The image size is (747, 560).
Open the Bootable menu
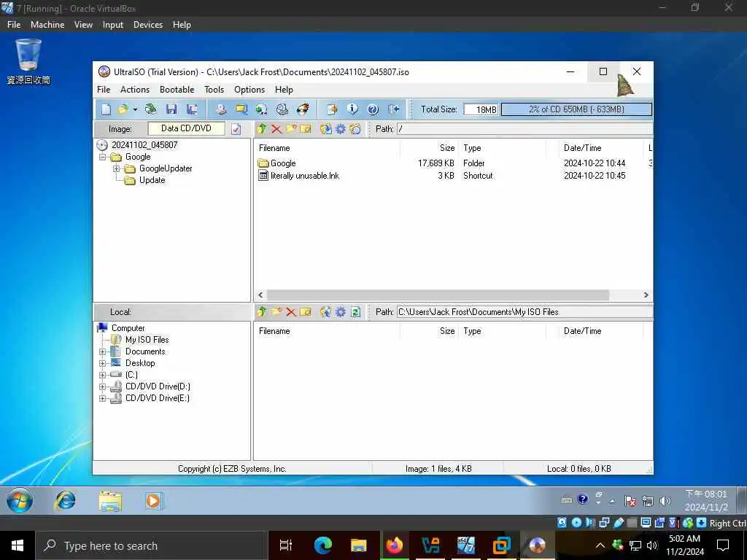[177, 90]
